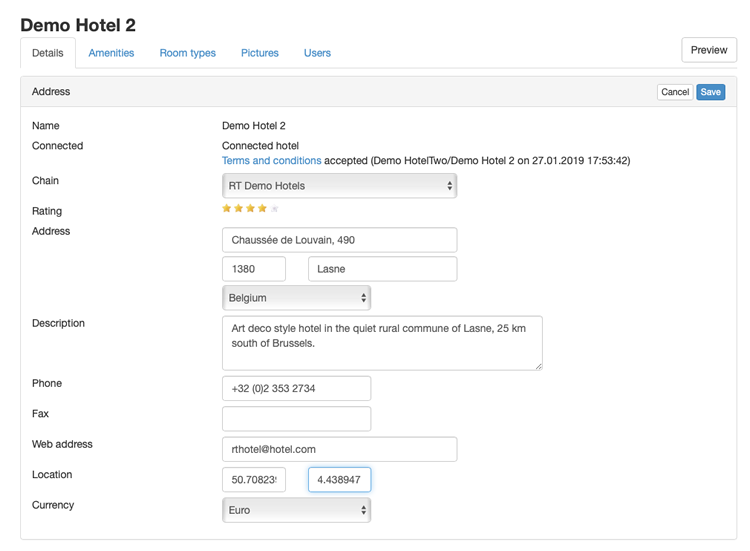Set rating to two stars
The image size is (750, 551).
239,208
